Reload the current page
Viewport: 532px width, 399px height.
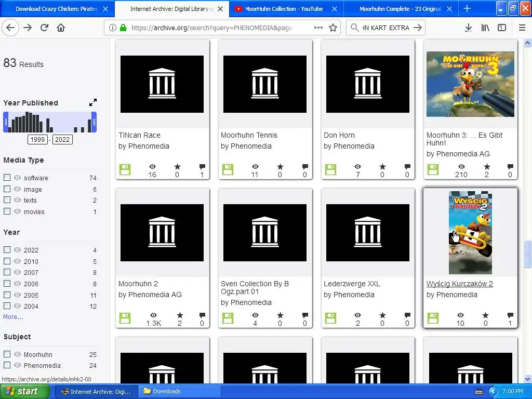point(44,28)
